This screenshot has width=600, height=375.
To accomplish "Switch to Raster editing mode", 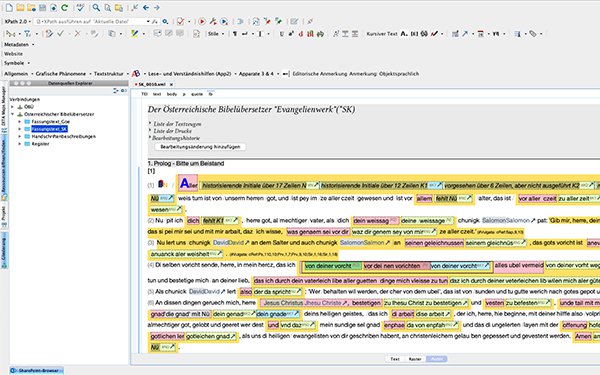I will (x=415, y=359).
